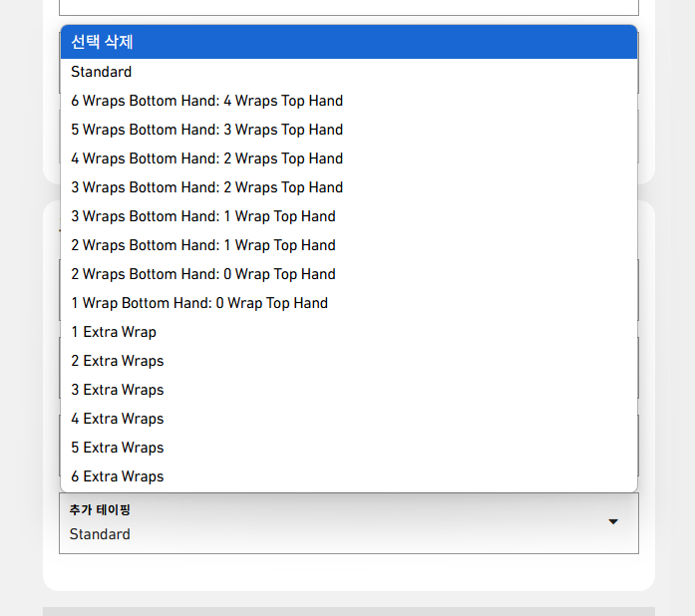Pick 3 Wraps Bottom Hand: 2 Wraps Top Hand

click(x=349, y=187)
